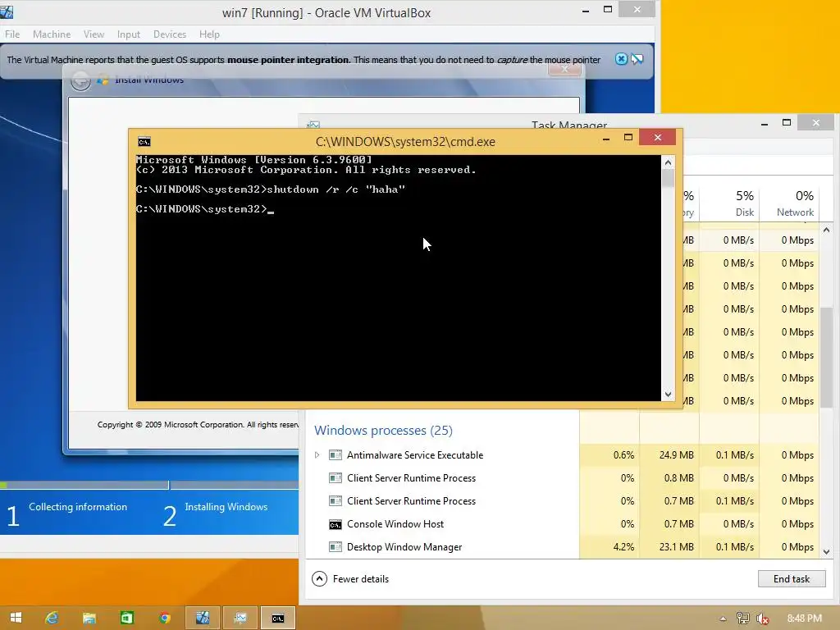The width and height of the screenshot is (840, 630).
Task: Select the Desktop Window Manager process
Action: 404,547
